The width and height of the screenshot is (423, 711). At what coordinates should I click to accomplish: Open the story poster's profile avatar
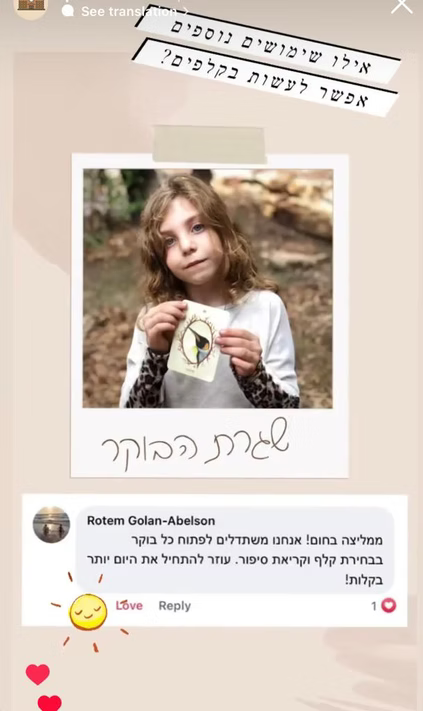(x=31, y=6)
